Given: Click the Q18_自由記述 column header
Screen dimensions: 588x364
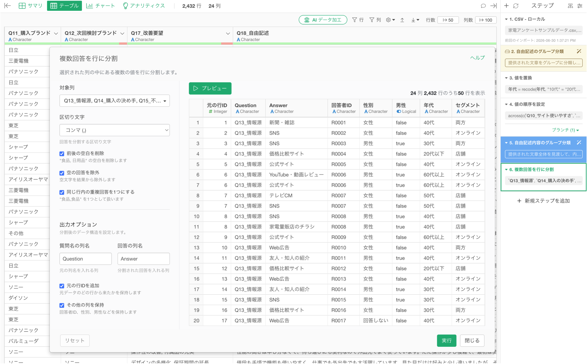Looking at the screenshot, I should click(x=364, y=36).
